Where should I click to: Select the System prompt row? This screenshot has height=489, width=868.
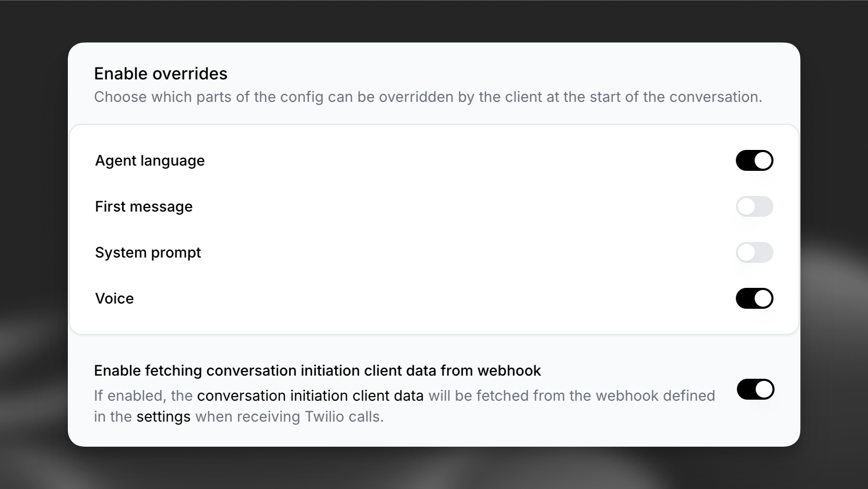pos(148,252)
